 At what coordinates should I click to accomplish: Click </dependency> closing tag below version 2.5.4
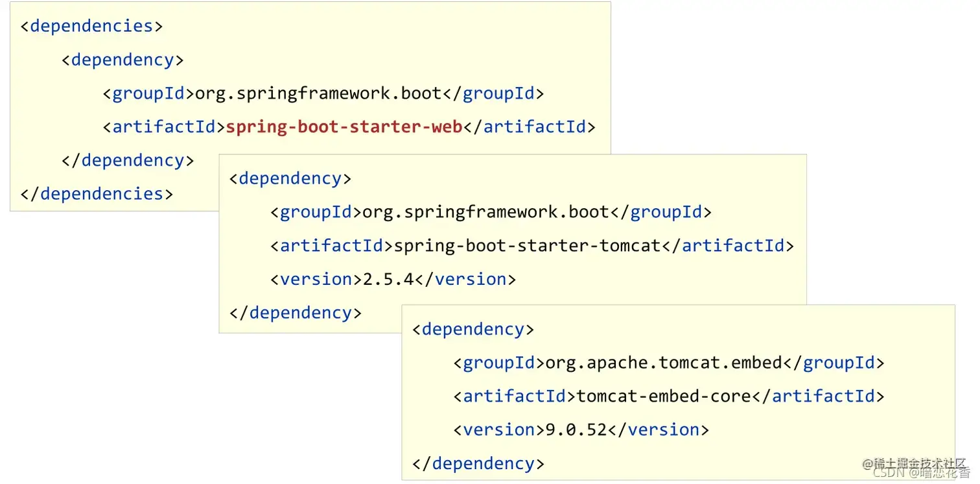296,313
